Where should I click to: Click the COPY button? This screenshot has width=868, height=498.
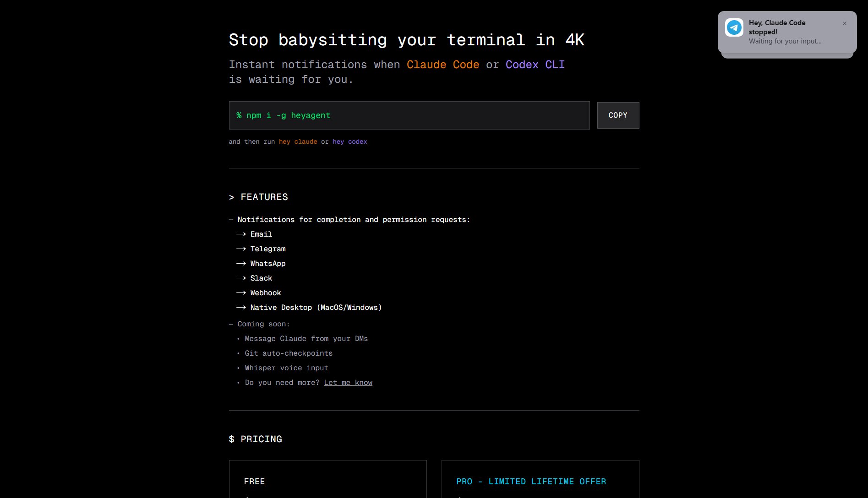(x=618, y=115)
